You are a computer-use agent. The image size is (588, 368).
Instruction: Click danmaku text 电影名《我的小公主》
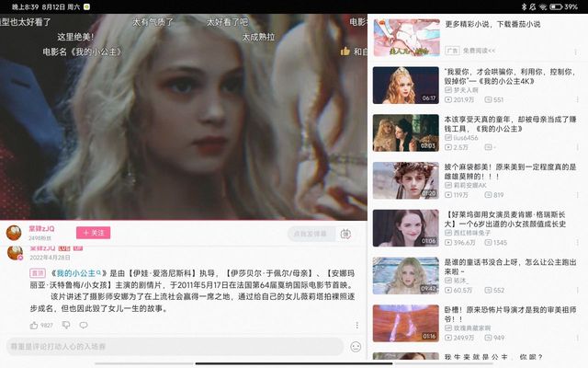pos(82,52)
